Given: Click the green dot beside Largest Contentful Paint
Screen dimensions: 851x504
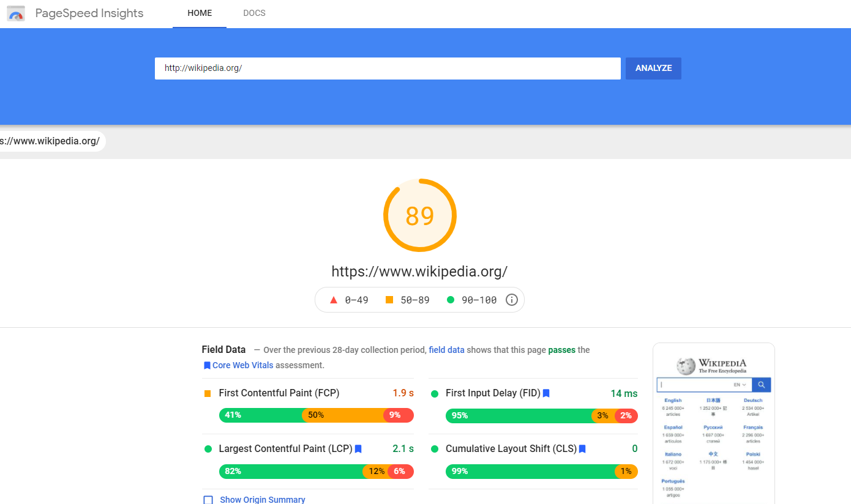Looking at the screenshot, I should tap(208, 449).
